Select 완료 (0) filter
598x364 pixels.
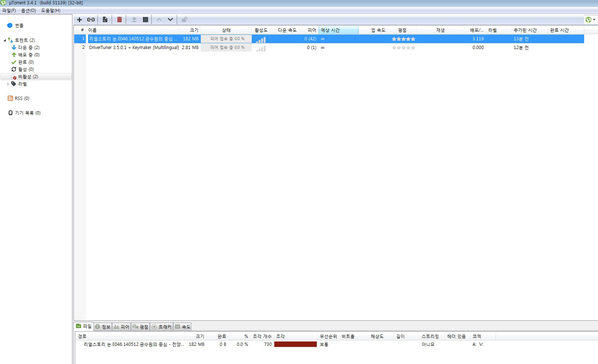click(x=26, y=62)
